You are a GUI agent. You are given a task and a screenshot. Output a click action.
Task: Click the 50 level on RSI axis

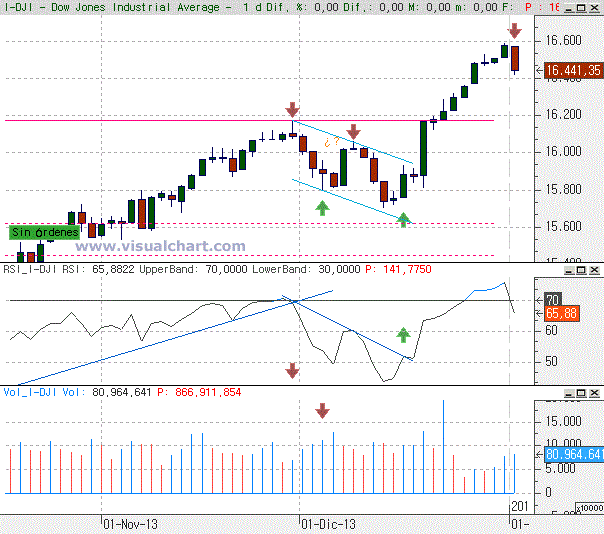click(x=551, y=361)
